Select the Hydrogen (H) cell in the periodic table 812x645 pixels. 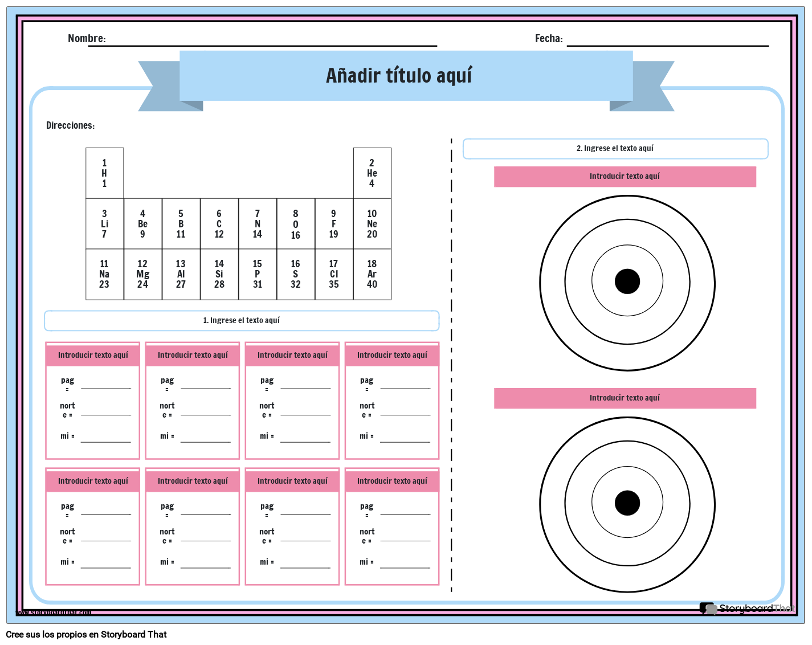tap(104, 173)
